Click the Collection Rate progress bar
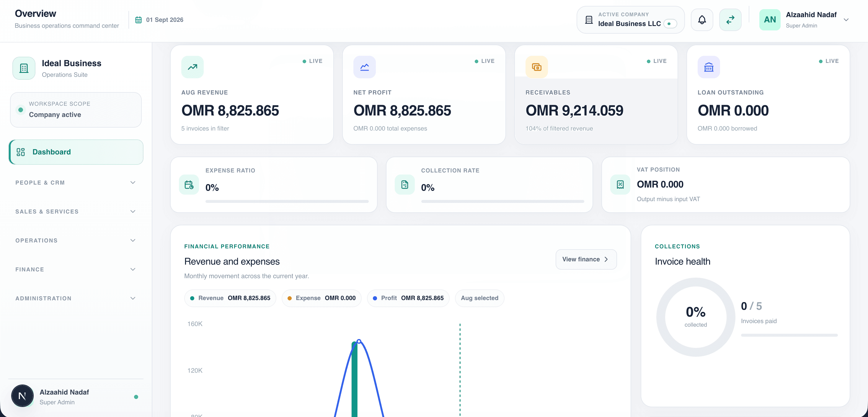The image size is (868, 417). click(x=502, y=201)
